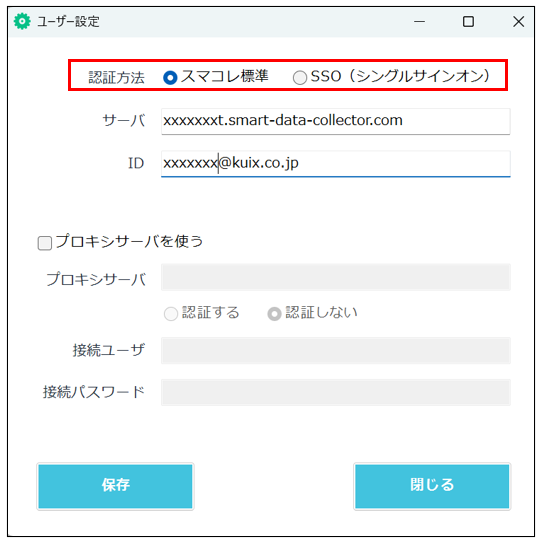The image size is (550, 547).
Task: Click the 接続パスワード input field
Action: 336,392
